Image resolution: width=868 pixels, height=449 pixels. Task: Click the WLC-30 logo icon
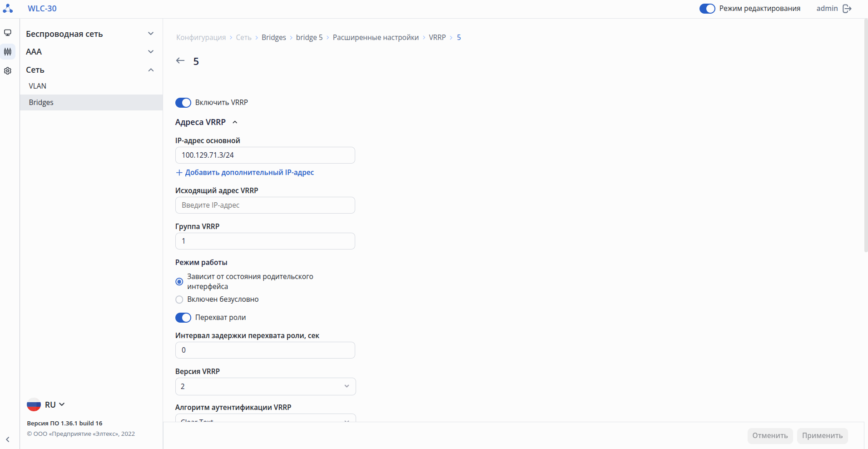click(8, 9)
